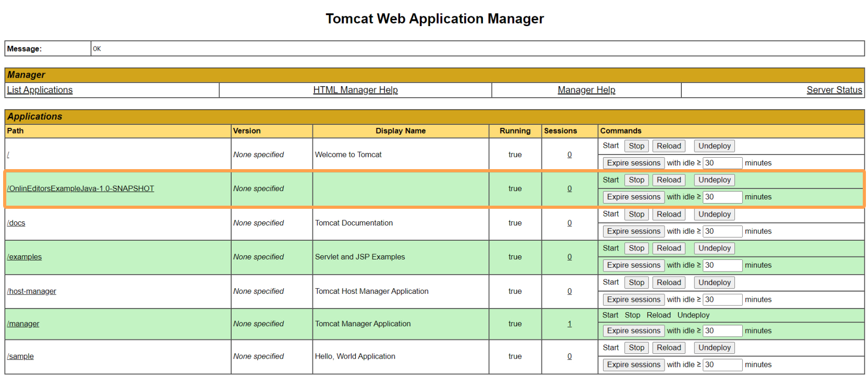This screenshot has height=380, width=868.
Task: Stop the Tomcat Documentation application
Action: (636, 215)
